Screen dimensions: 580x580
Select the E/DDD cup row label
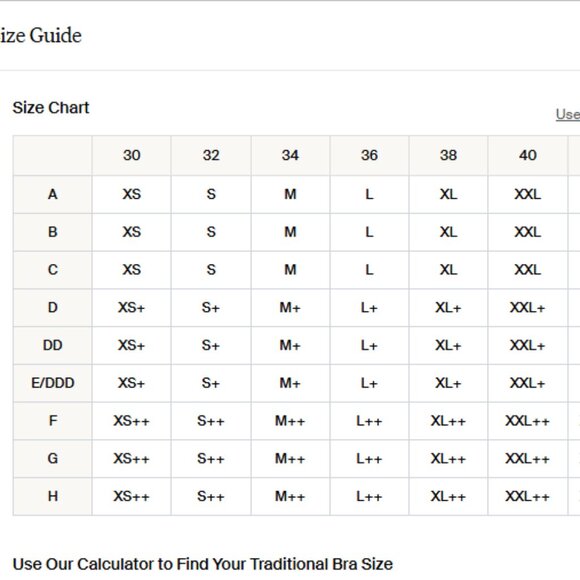point(53,383)
